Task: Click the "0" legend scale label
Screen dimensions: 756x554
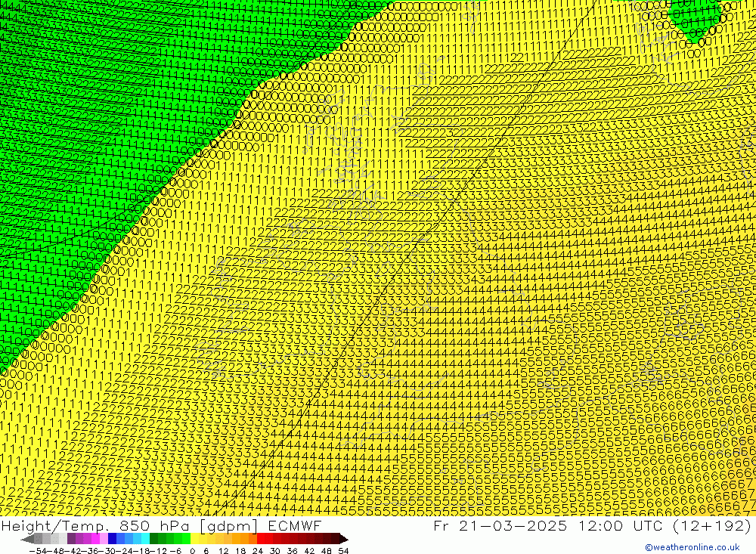Action: tap(192, 551)
